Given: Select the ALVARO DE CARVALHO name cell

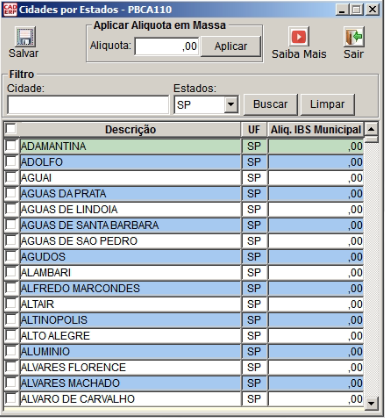Looking at the screenshot, I should [130, 399].
